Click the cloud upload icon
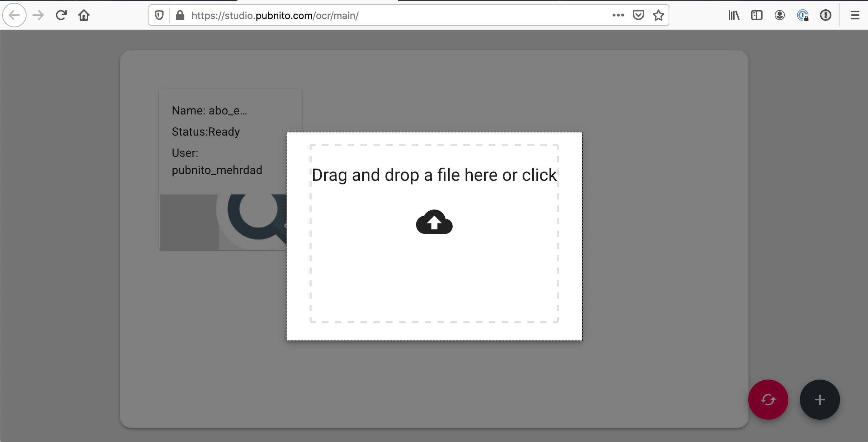The width and height of the screenshot is (868, 442). (x=434, y=222)
